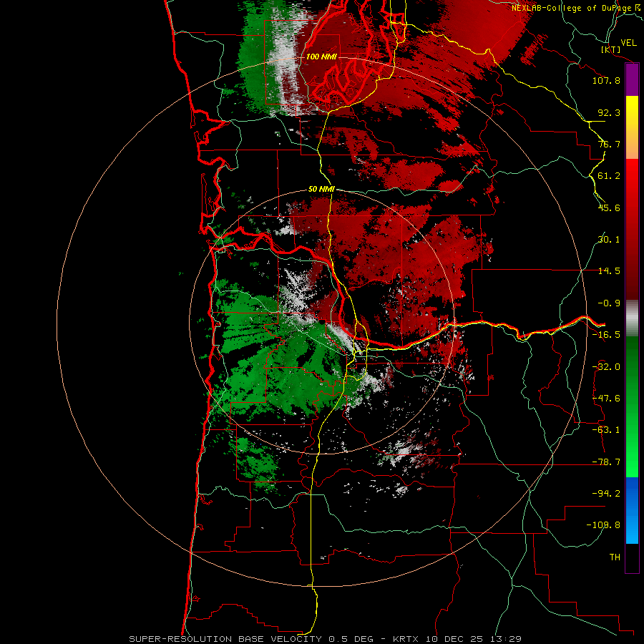Click the -16.5 velocity scale value

(x=606, y=334)
